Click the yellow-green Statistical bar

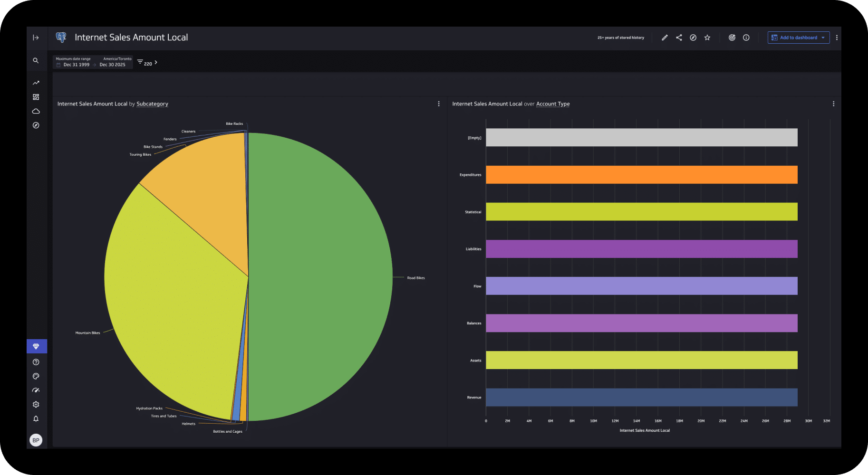(x=641, y=211)
